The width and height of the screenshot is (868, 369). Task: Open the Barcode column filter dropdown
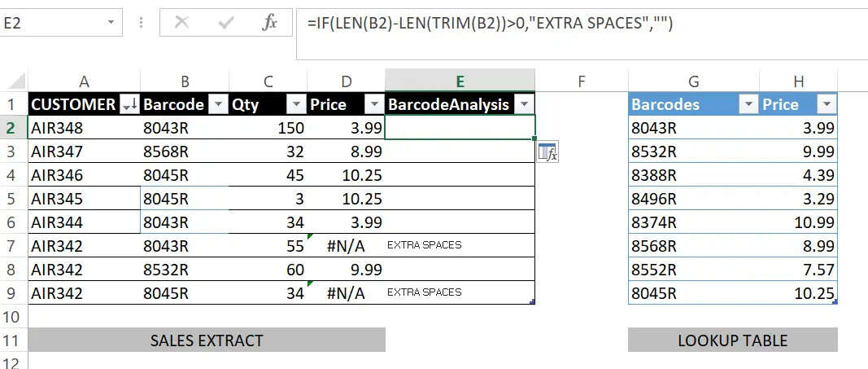(x=219, y=104)
